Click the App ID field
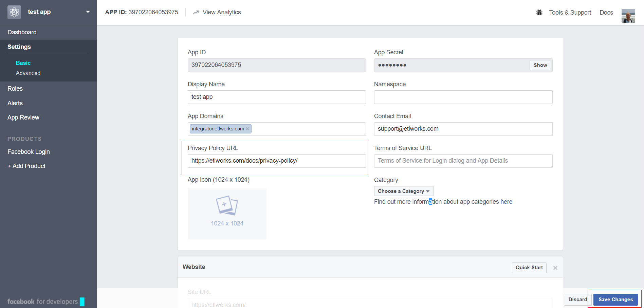Screen dimensions: 644x308 coord(277,65)
